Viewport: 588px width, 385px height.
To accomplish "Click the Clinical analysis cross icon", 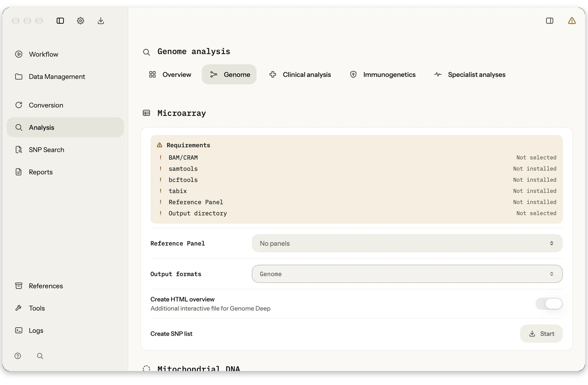I will pyautogui.click(x=273, y=74).
